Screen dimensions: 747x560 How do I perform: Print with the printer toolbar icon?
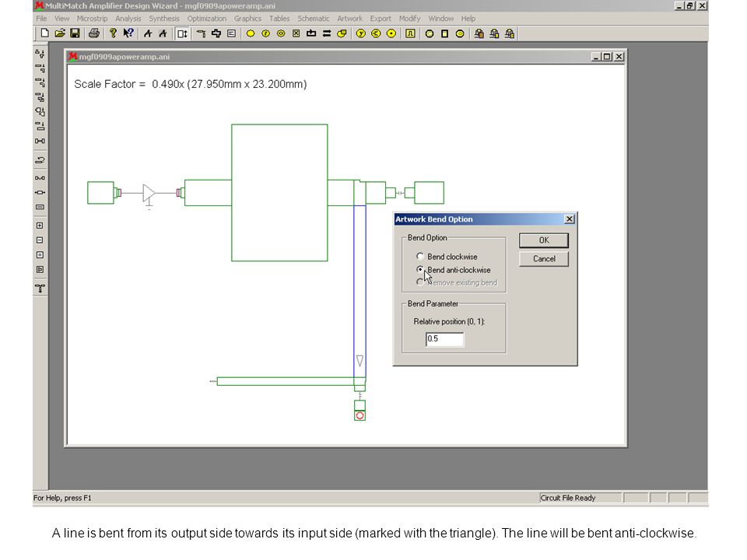tap(94, 33)
